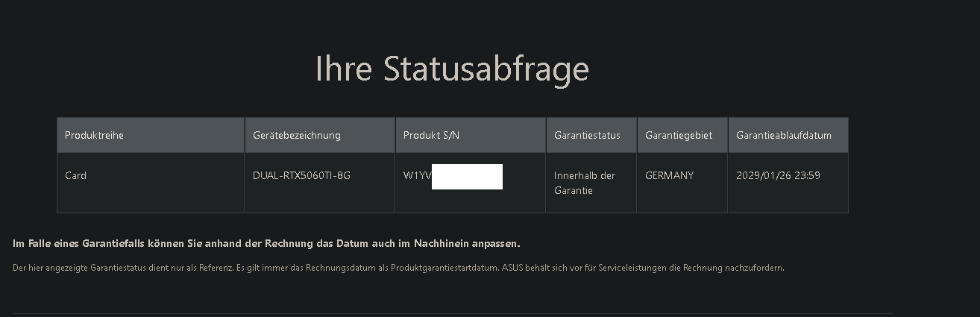Click the Ihre Statusabfrage heading
The height and width of the screenshot is (317, 980).
pos(452,69)
